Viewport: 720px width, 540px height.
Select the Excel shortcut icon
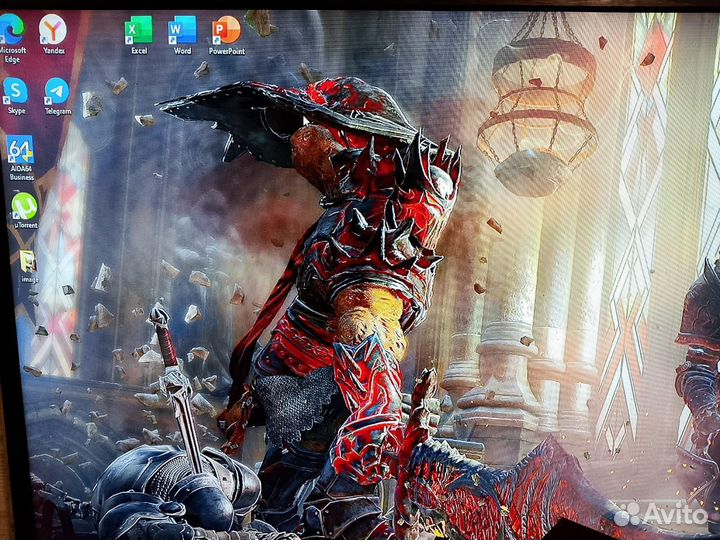[139, 30]
